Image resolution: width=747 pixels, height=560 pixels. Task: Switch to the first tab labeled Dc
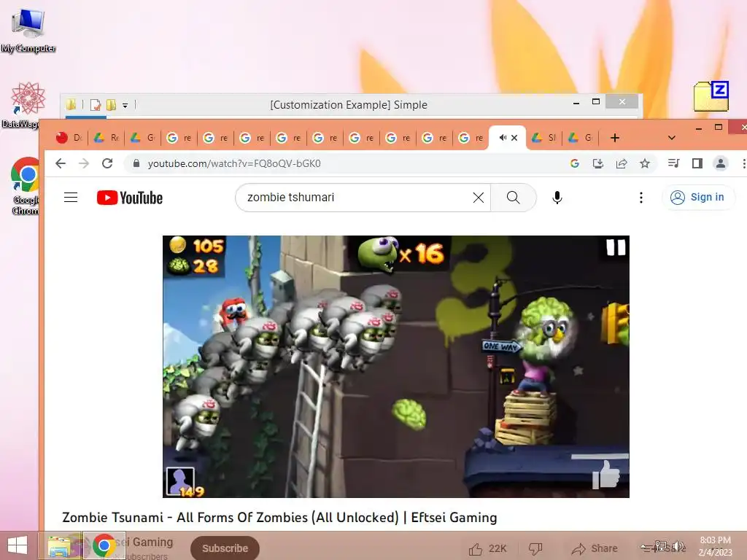point(69,138)
